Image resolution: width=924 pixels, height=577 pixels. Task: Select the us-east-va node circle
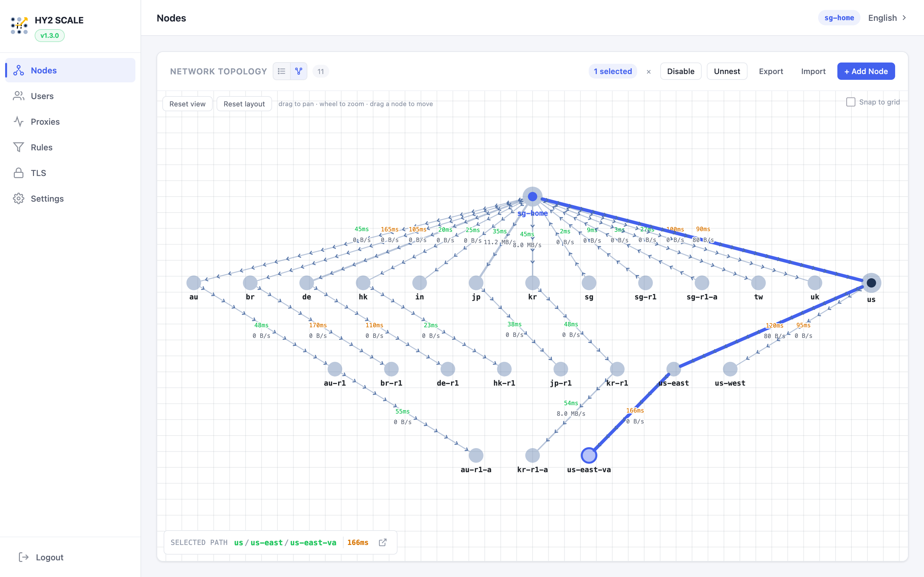[x=589, y=455]
